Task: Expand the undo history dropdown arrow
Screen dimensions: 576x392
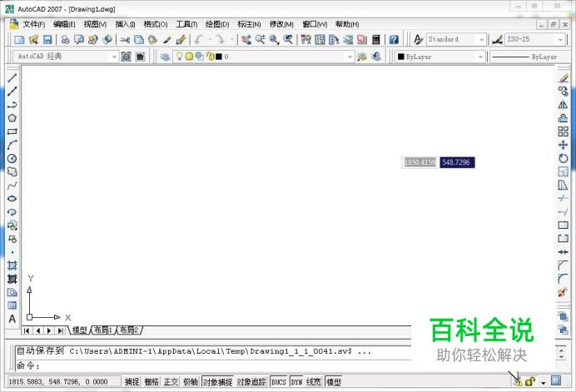Action: pyautogui.click(x=211, y=39)
